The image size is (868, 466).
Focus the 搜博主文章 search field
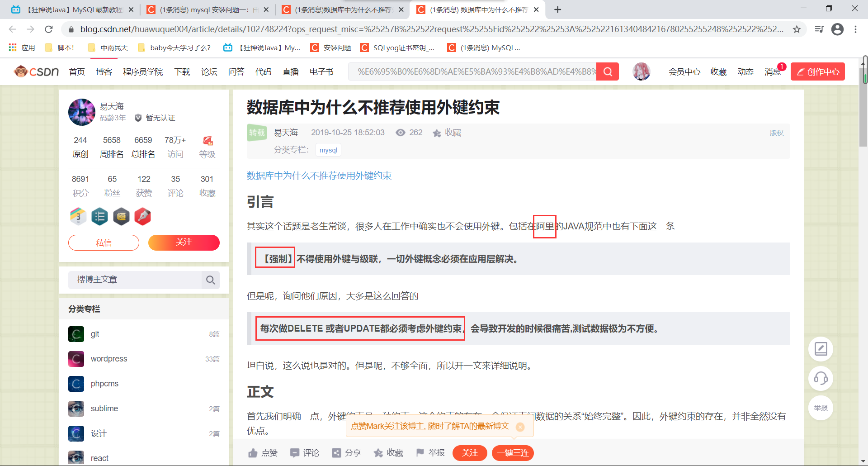click(x=135, y=280)
